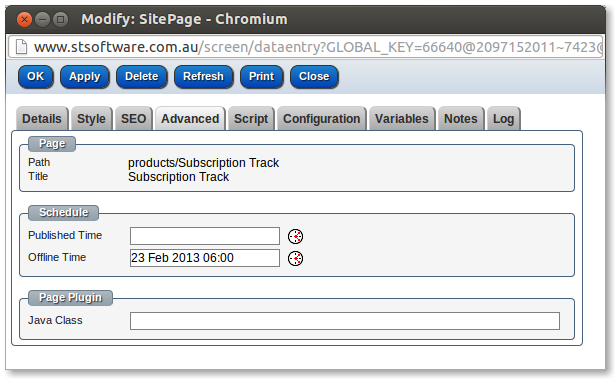Switch to the Details tab
The width and height of the screenshot is (615, 379).
42,118
